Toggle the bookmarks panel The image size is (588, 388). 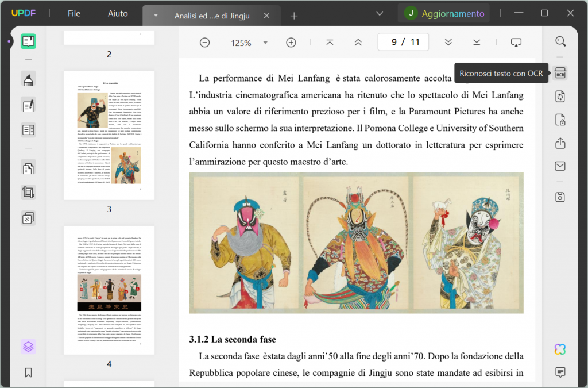[x=28, y=372]
